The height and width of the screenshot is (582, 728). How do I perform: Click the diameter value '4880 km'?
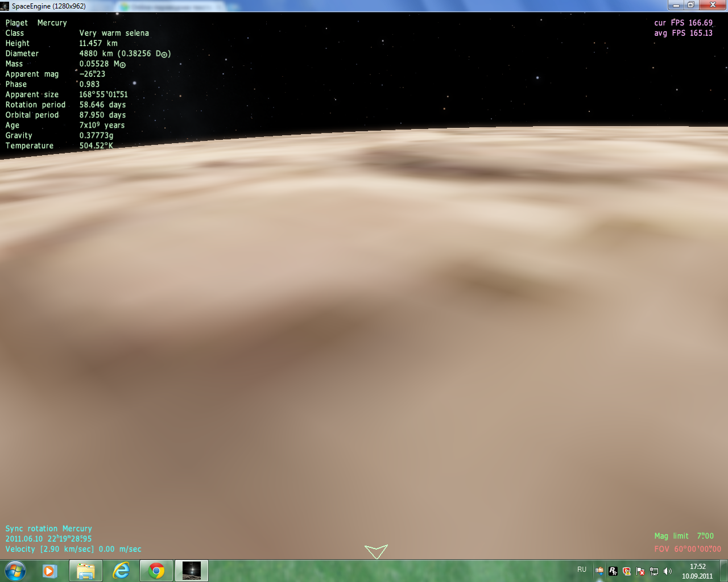click(96, 53)
